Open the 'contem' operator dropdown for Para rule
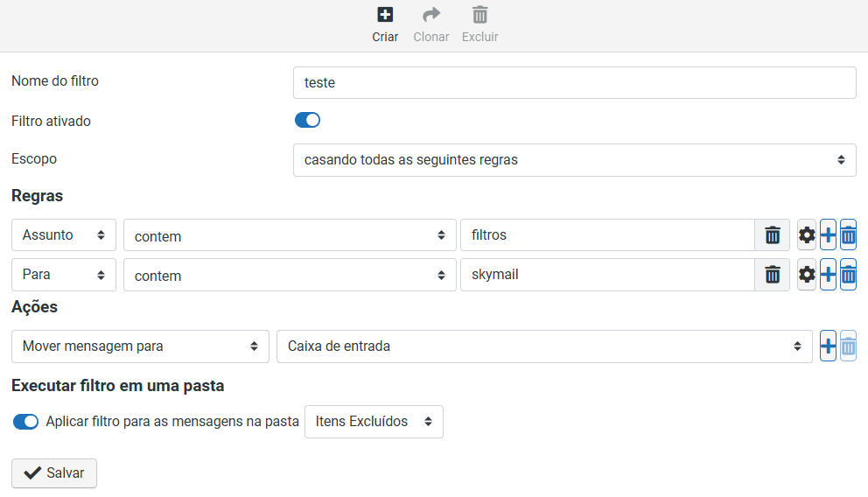This screenshot has width=868, height=497. pos(290,275)
